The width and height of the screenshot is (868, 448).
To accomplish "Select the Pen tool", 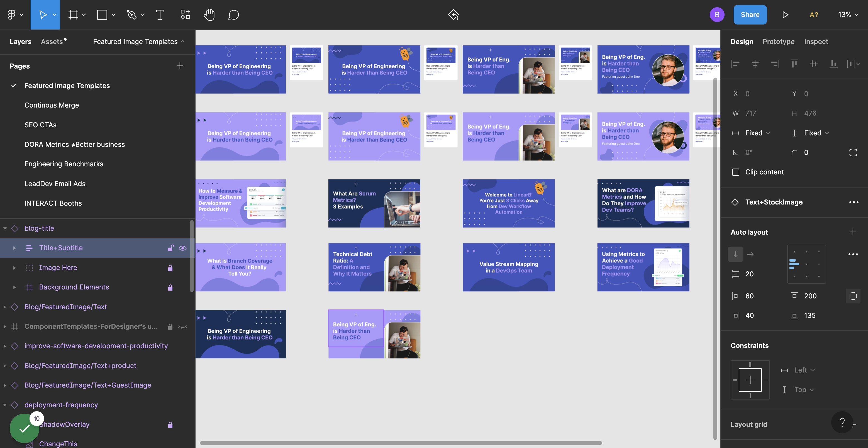I will click(131, 14).
